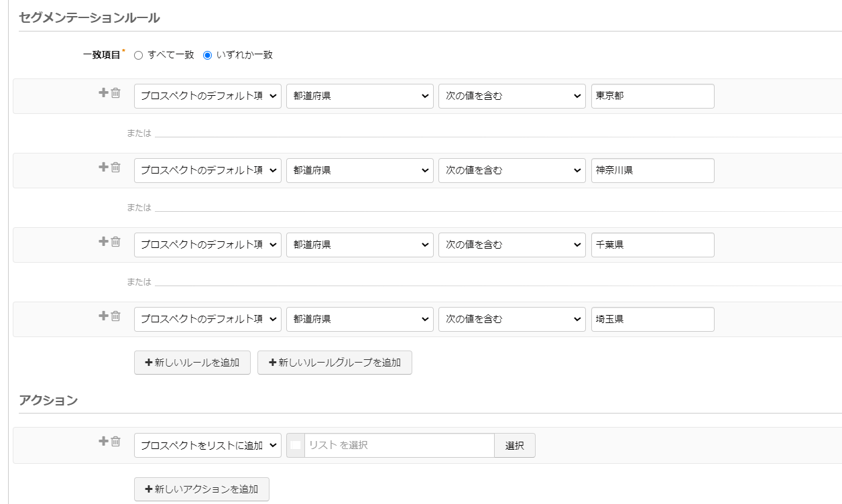Viewport: 842px width, 504px height.
Task: Remove the action row using trash icon
Action: click(115, 442)
